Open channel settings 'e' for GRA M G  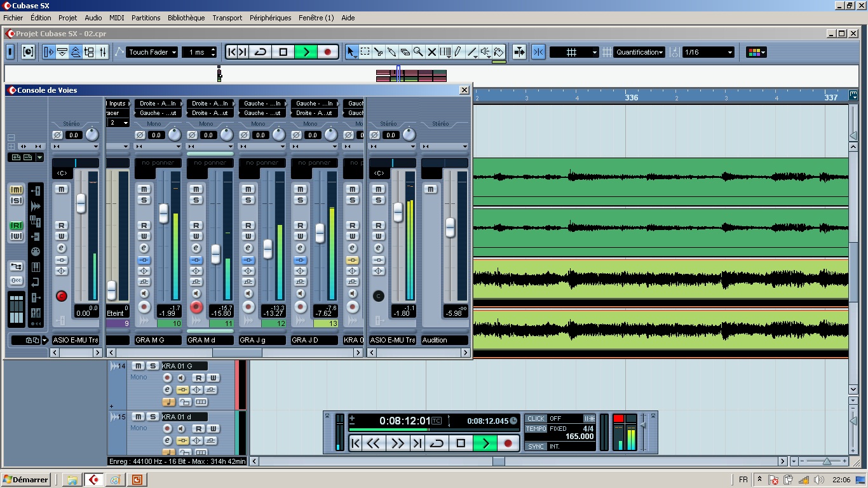[x=144, y=248]
